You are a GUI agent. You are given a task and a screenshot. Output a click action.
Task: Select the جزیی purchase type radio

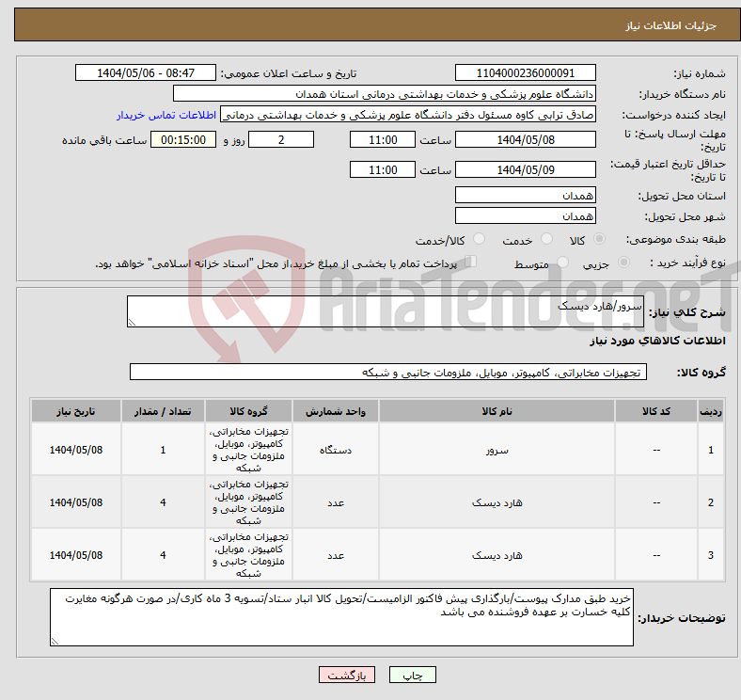[x=623, y=262]
